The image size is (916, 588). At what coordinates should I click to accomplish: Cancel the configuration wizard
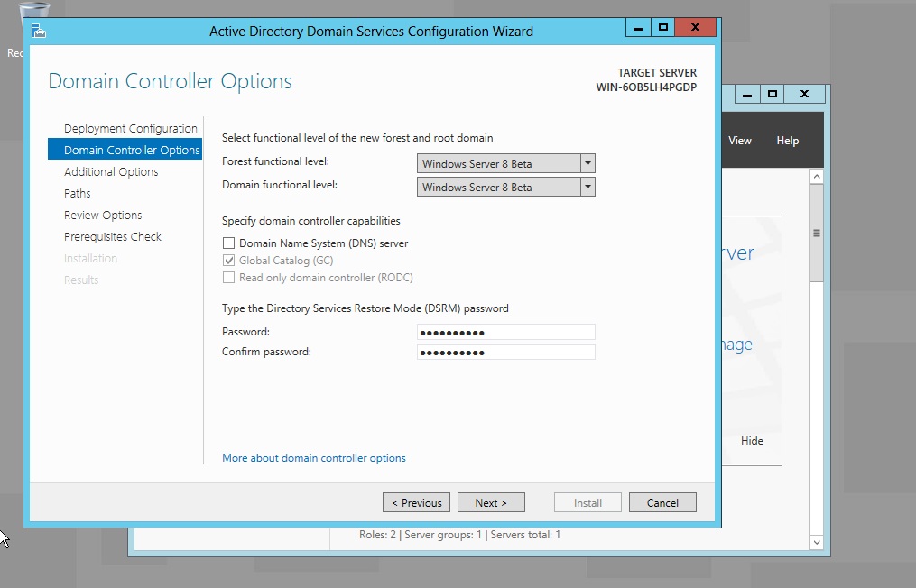click(662, 502)
